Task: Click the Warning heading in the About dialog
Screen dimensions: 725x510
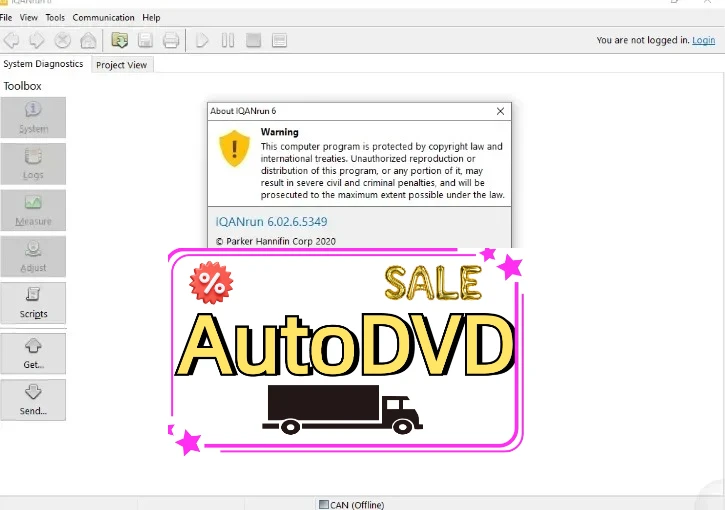Action: tap(280, 132)
